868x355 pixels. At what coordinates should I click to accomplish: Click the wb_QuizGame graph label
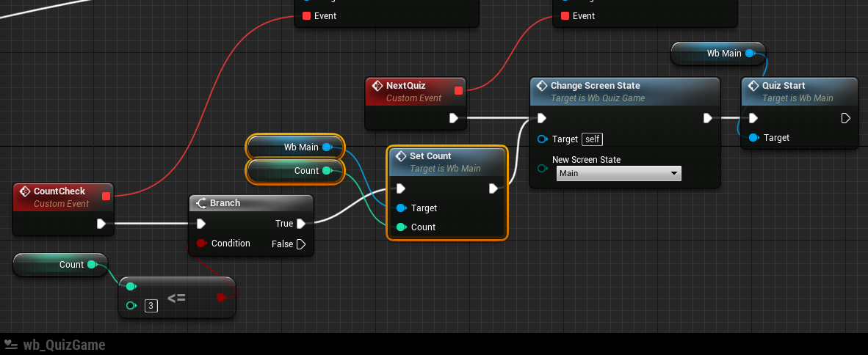point(64,345)
